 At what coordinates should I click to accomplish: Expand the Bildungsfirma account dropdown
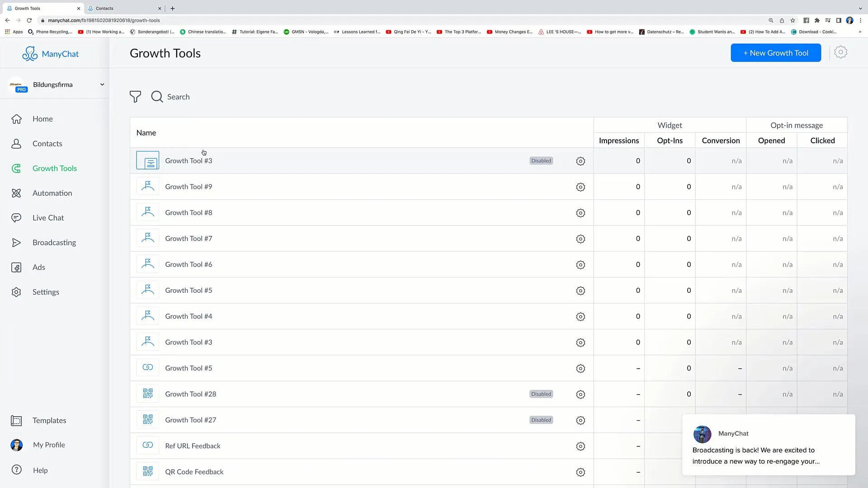pyautogui.click(x=101, y=84)
